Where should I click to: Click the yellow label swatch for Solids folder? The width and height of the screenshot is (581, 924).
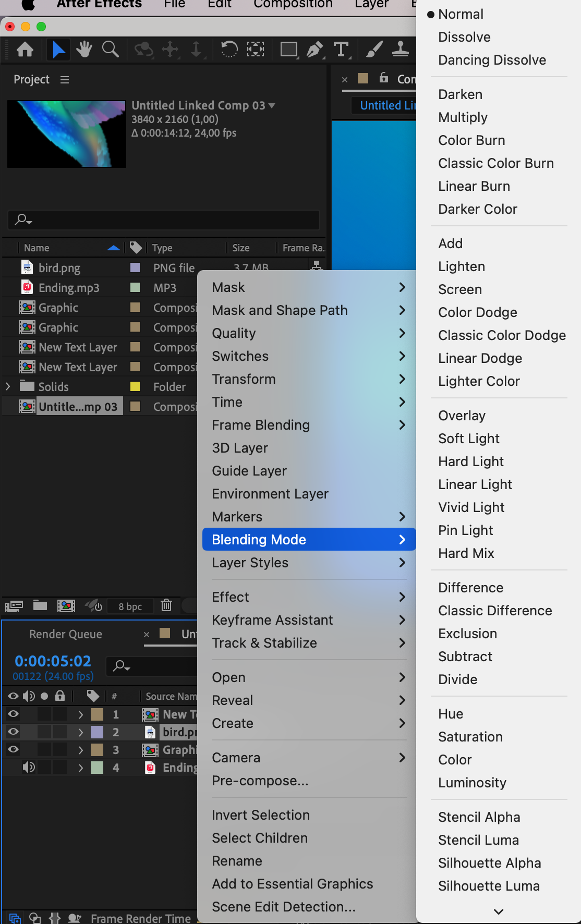pyautogui.click(x=135, y=386)
